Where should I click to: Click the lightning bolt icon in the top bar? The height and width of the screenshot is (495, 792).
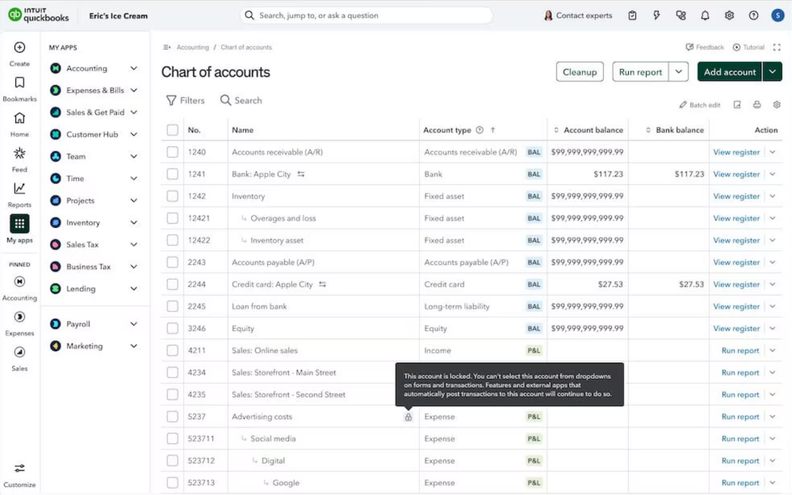pos(656,16)
